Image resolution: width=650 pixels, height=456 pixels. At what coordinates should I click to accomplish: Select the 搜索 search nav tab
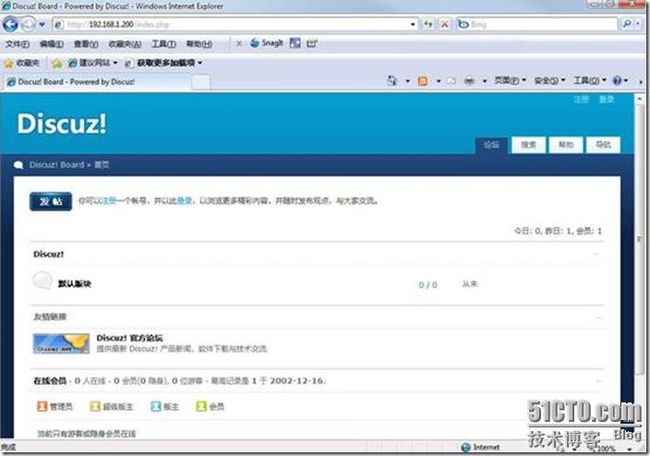pyautogui.click(x=529, y=145)
